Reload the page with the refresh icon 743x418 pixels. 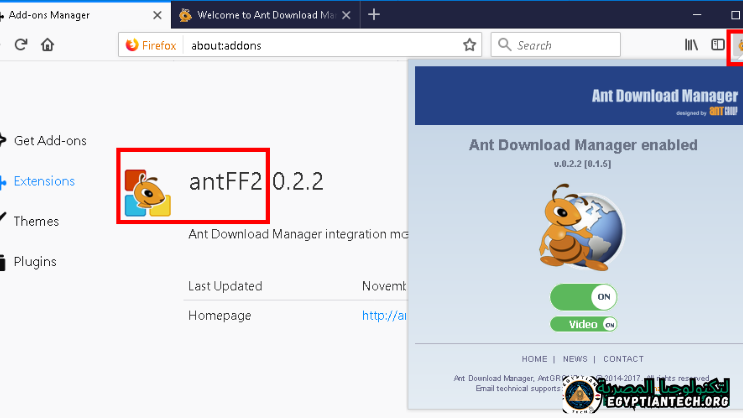(x=21, y=45)
